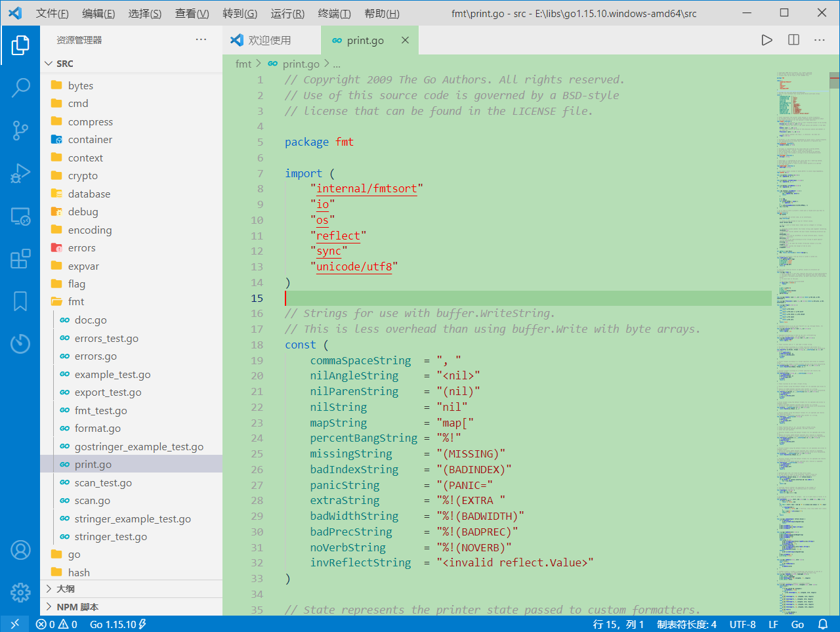Expand the NPM 脚本 section
The image size is (840, 632).
point(131,607)
